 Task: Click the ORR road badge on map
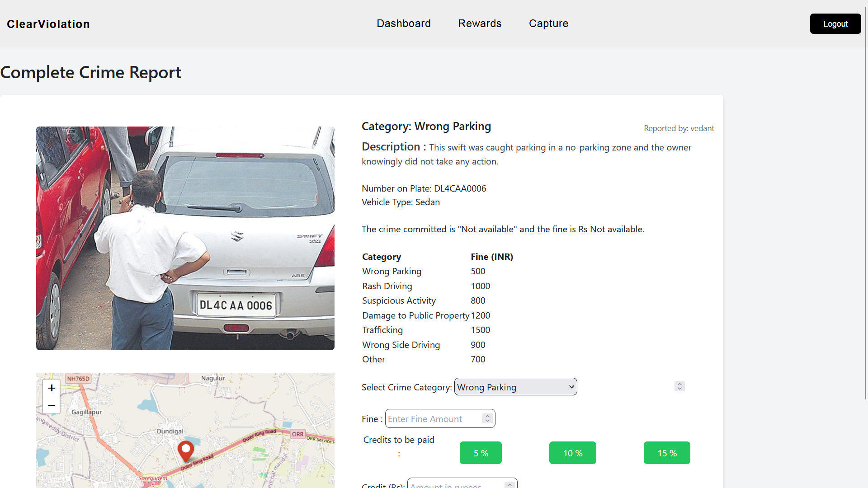tap(297, 434)
